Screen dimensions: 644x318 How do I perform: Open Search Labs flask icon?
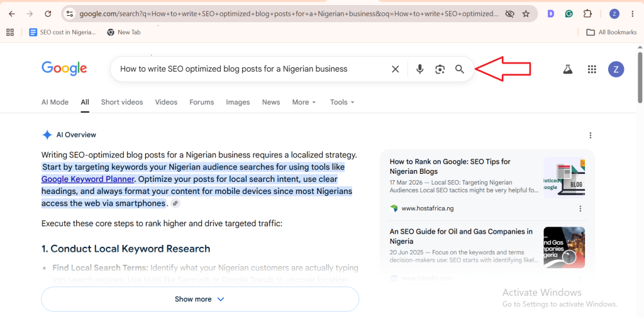[568, 69]
